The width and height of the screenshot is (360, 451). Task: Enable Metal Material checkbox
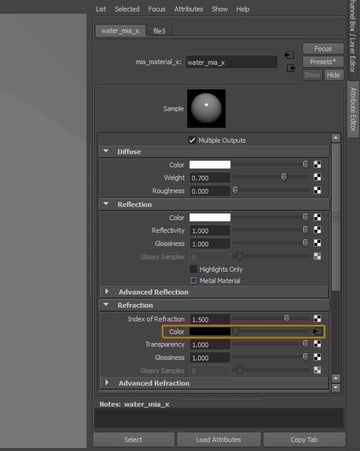click(193, 280)
